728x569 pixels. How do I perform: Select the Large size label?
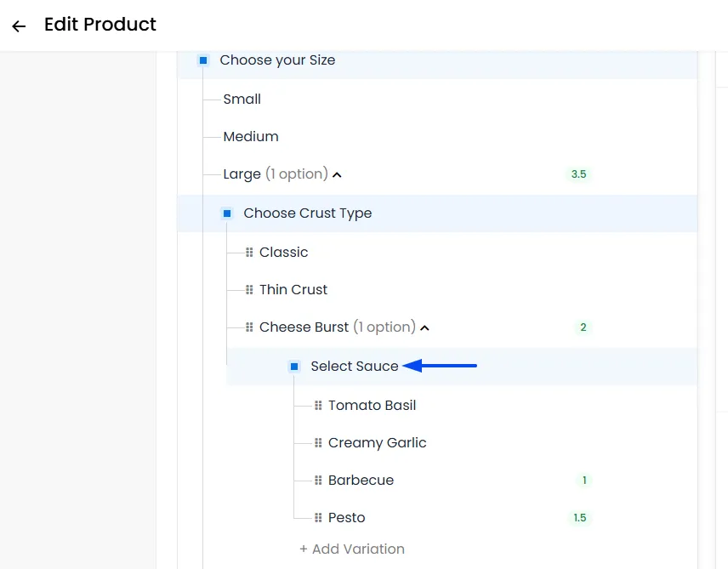(x=242, y=174)
